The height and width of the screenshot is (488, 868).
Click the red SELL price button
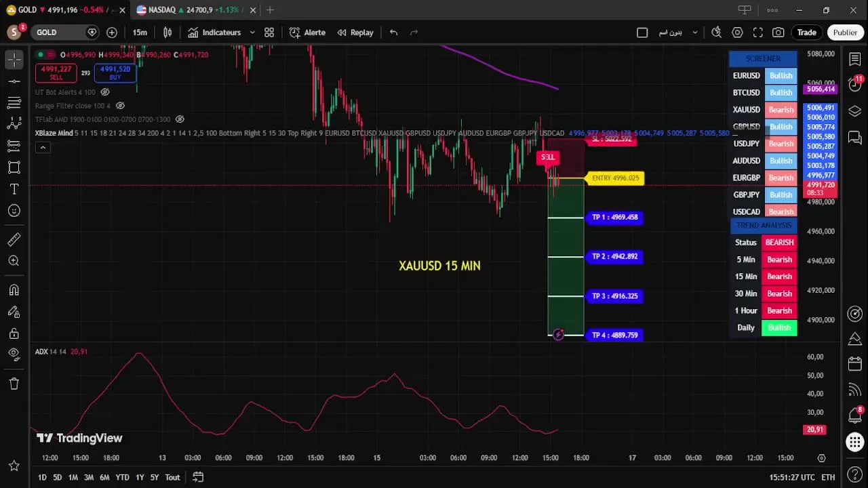coord(56,73)
